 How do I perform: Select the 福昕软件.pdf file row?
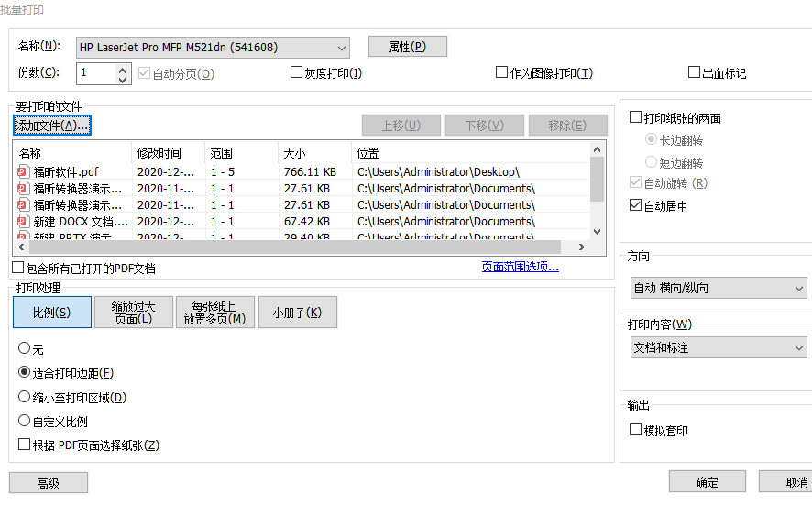coord(302,171)
